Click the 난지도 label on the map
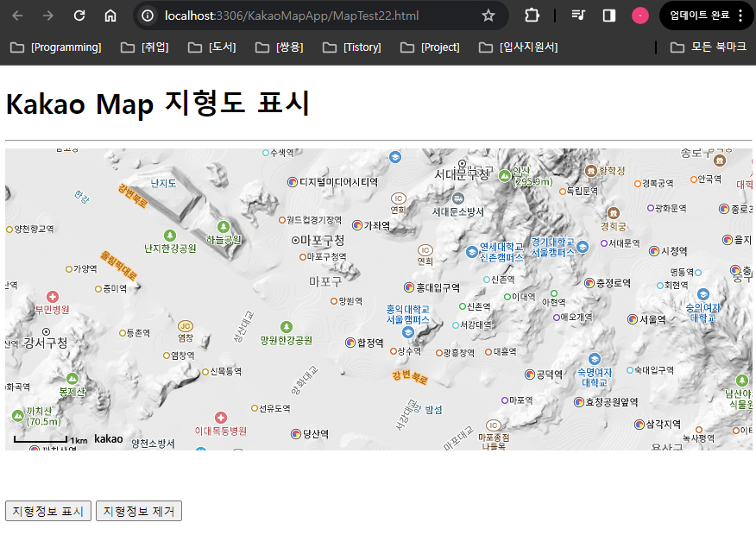 point(163,183)
